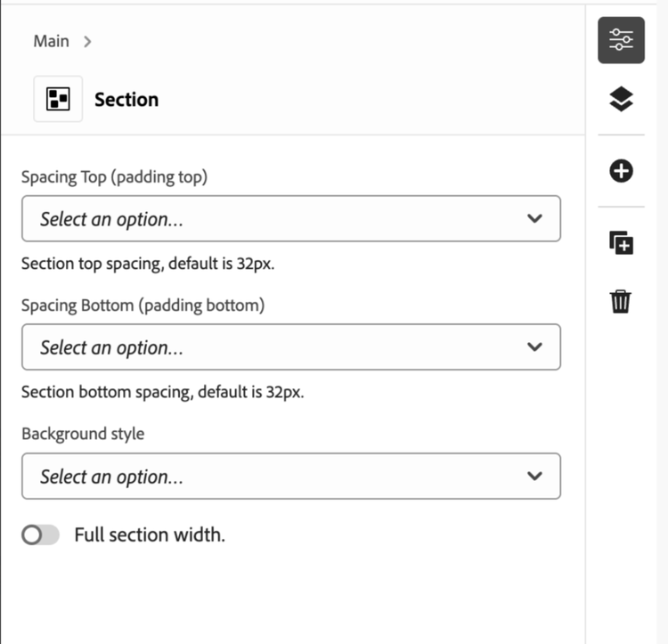Click 'Spacing Top (padding top)' label
This screenshot has width=668, height=644.
point(115,176)
